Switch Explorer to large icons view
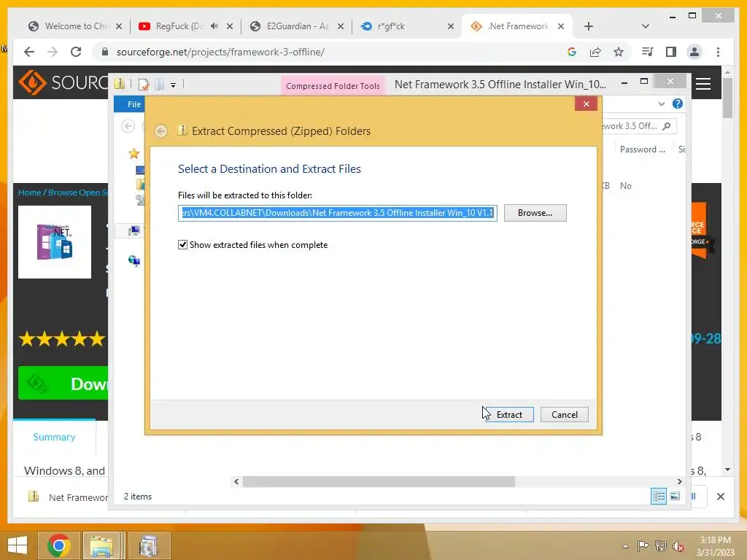The height and width of the screenshot is (560, 747). click(675, 496)
